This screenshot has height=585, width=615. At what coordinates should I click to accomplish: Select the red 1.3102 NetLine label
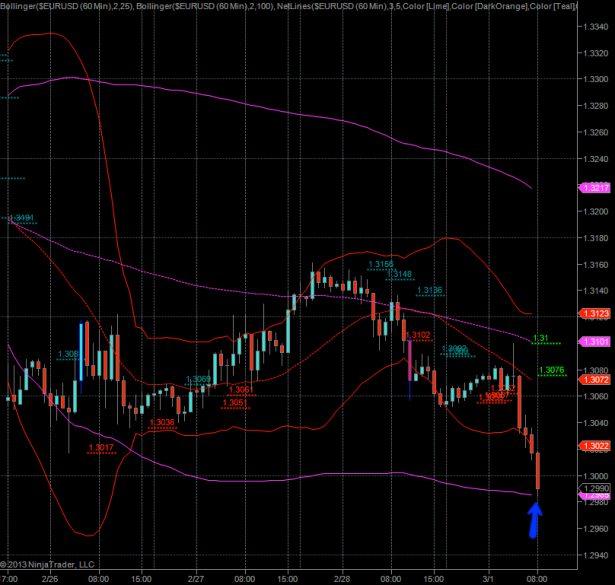418,334
